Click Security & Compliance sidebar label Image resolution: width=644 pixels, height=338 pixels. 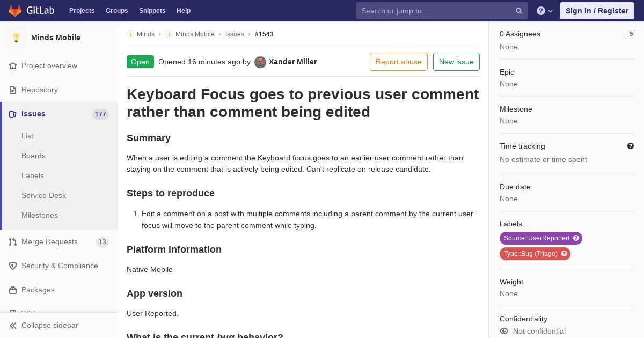(x=60, y=266)
